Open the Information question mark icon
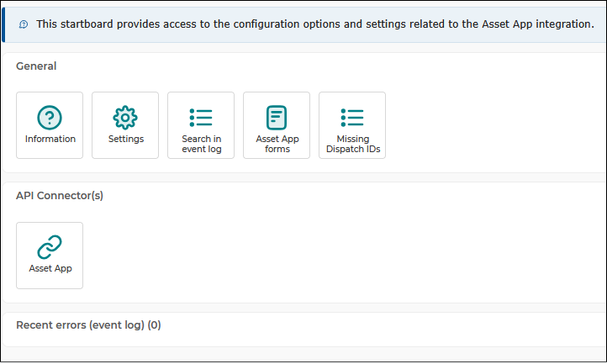 (x=49, y=118)
